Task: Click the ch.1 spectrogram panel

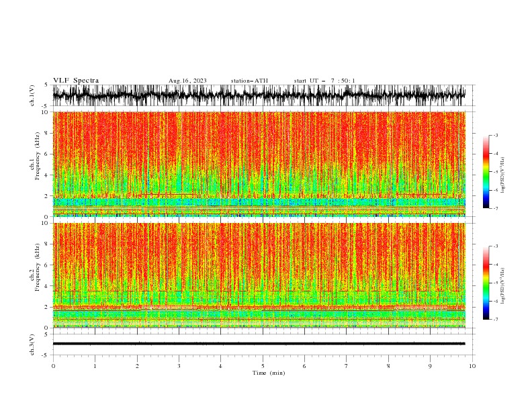Action: pos(259,164)
